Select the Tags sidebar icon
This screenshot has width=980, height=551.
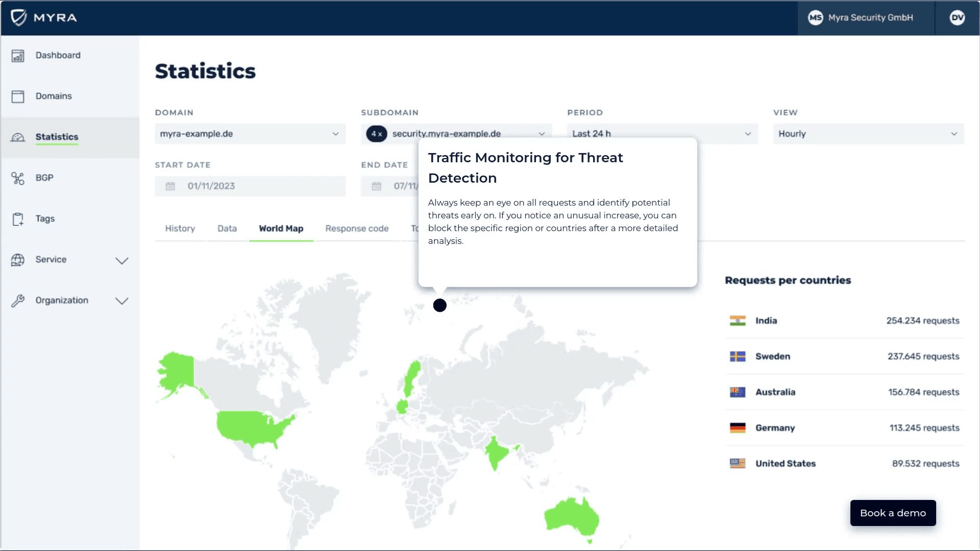18,218
